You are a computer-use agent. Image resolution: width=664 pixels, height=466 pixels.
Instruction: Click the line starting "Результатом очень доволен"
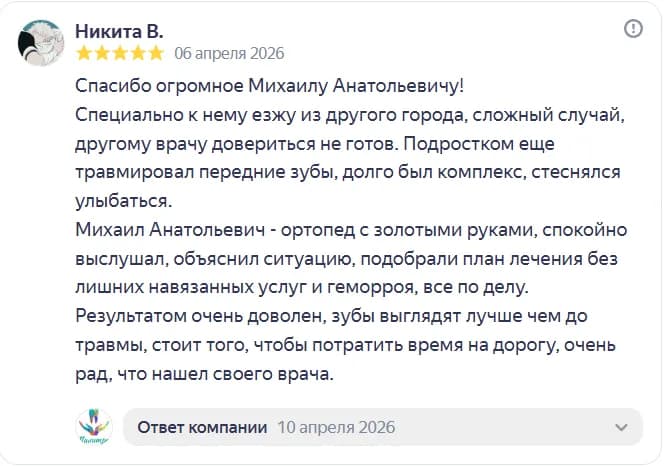coord(345,317)
